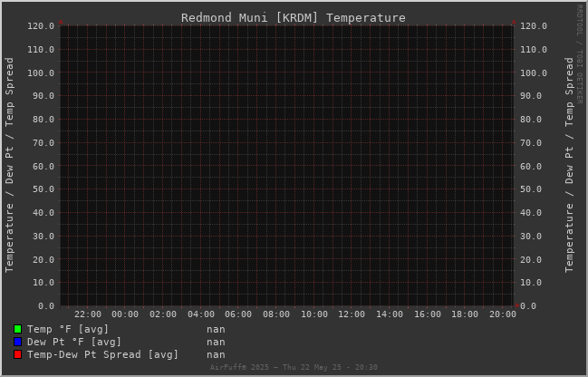Click the 20:00 time axis label
This screenshot has width=588, height=377.
(503, 314)
